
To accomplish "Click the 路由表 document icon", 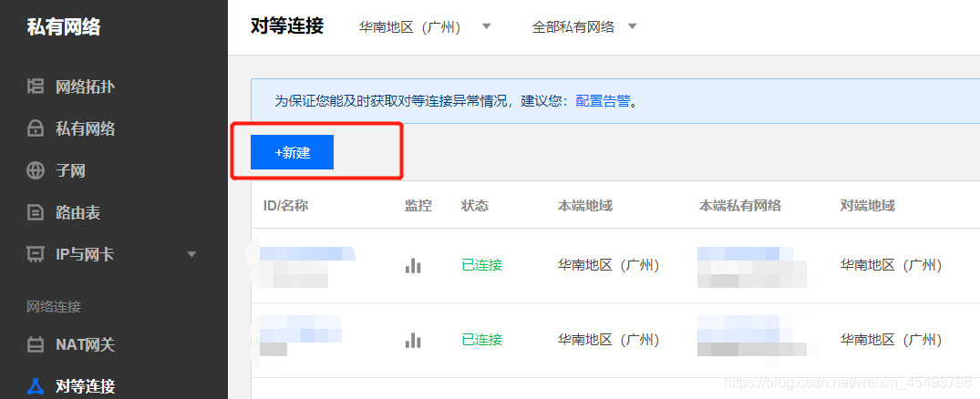I will 35,213.
